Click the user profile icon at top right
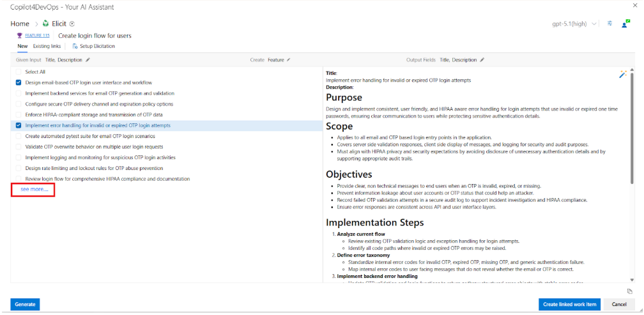The height and width of the screenshot is (315, 644). click(x=625, y=24)
